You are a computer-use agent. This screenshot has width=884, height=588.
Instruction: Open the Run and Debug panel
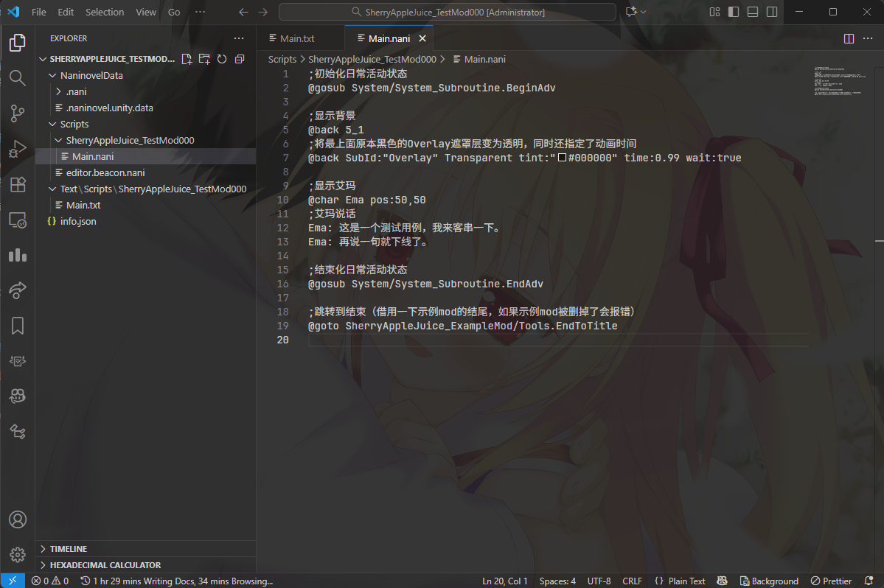[17, 148]
